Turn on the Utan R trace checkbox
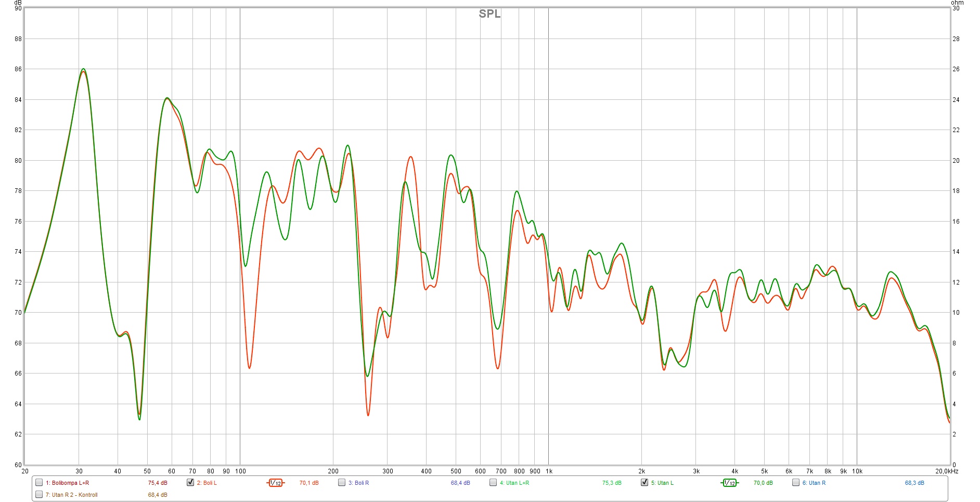 (796, 483)
